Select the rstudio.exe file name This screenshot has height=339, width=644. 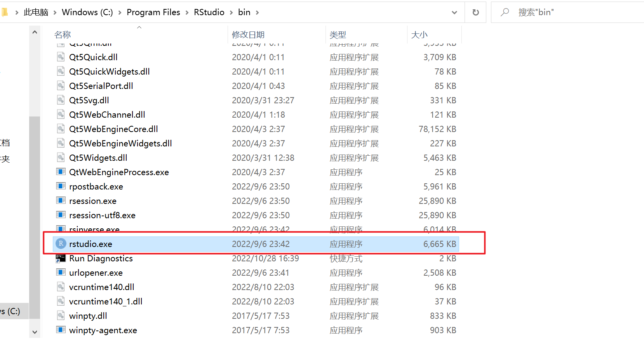(x=91, y=244)
